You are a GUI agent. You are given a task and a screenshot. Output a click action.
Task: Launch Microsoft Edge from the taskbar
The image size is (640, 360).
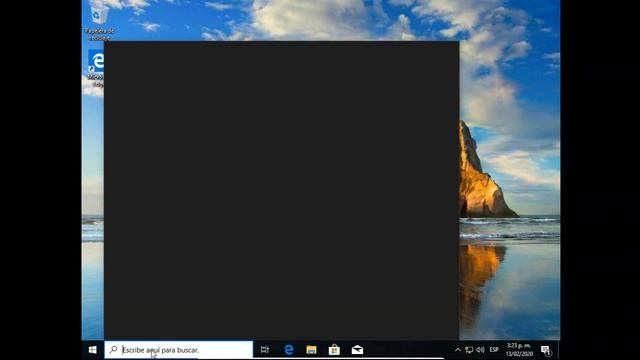click(289, 350)
